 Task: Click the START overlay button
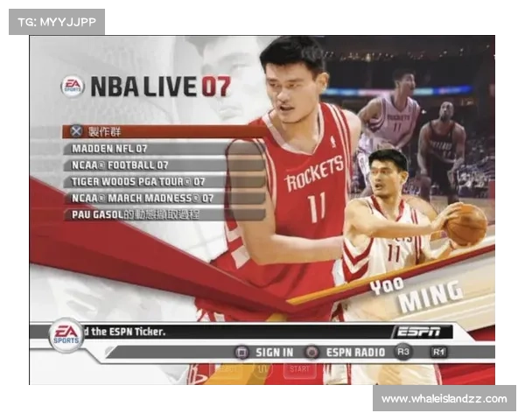(299, 369)
